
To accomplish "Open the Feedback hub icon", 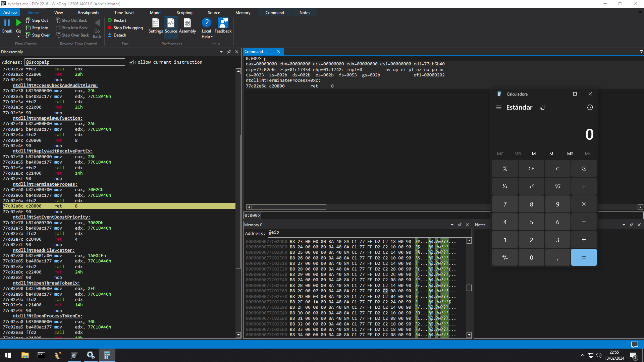I will coord(223,23).
